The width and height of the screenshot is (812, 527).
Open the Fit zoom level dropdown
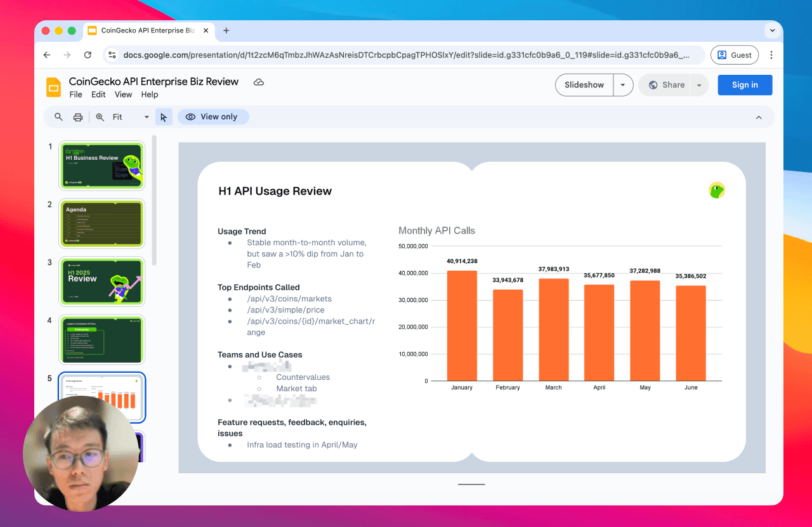146,117
